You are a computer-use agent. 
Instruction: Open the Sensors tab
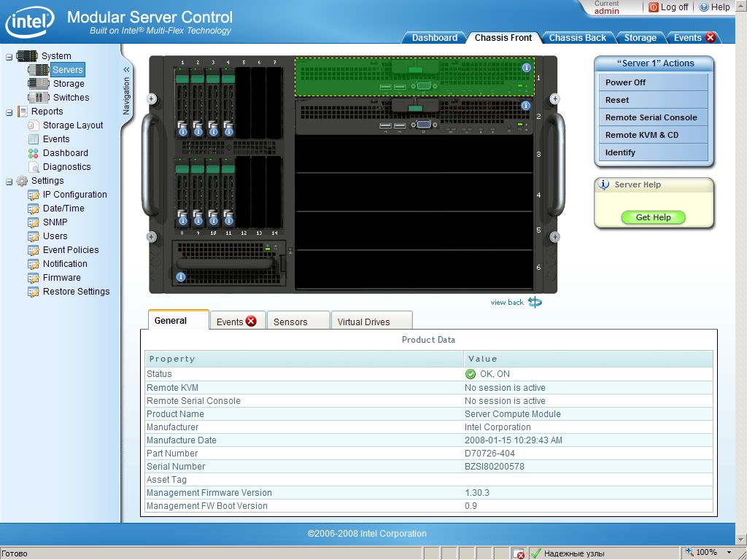(x=290, y=322)
